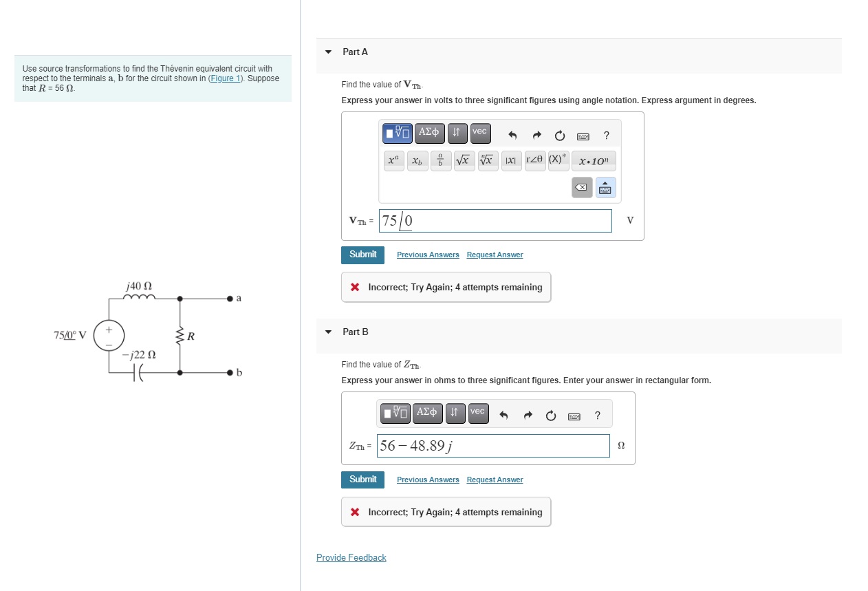
Task: Click the vec vector notation icon
Action: point(479,133)
